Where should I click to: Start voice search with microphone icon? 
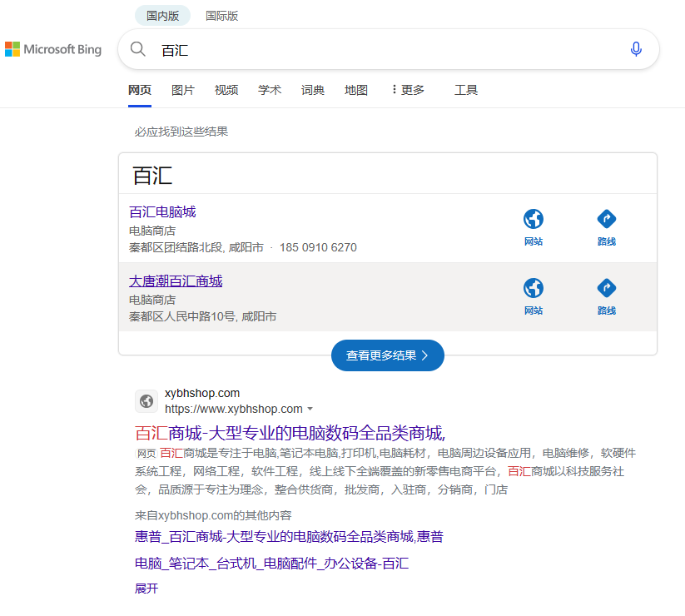[x=636, y=49]
